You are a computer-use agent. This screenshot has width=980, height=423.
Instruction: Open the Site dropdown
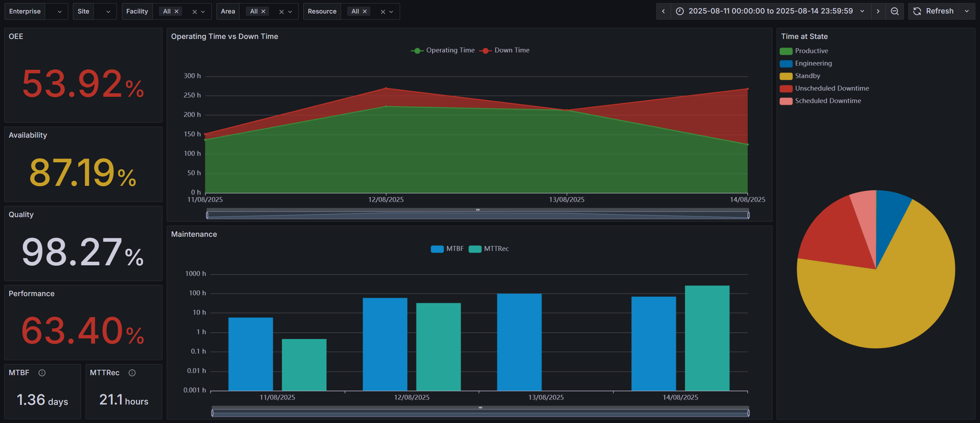click(108, 12)
